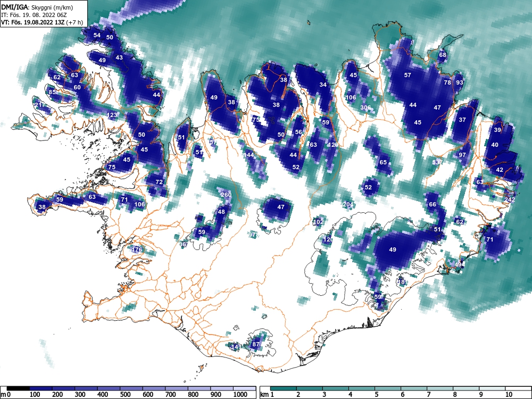The width and height of the screenshot is (532, 399).
Task: Select the black 0–100 m legend swatch
Action: [x=18, y=388]
